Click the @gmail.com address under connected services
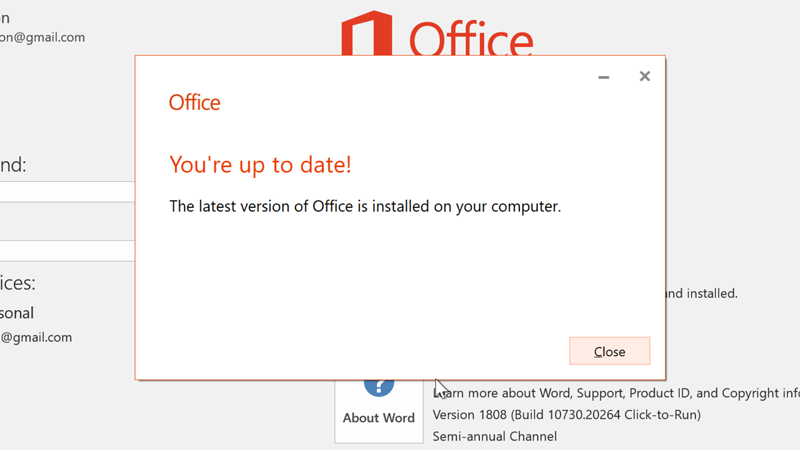800x450 pixels. [x=36, y=338]
